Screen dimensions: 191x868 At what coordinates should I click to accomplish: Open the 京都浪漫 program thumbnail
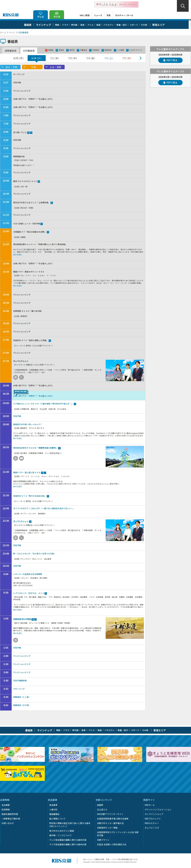pyautogui.click(x=125, y=628)
